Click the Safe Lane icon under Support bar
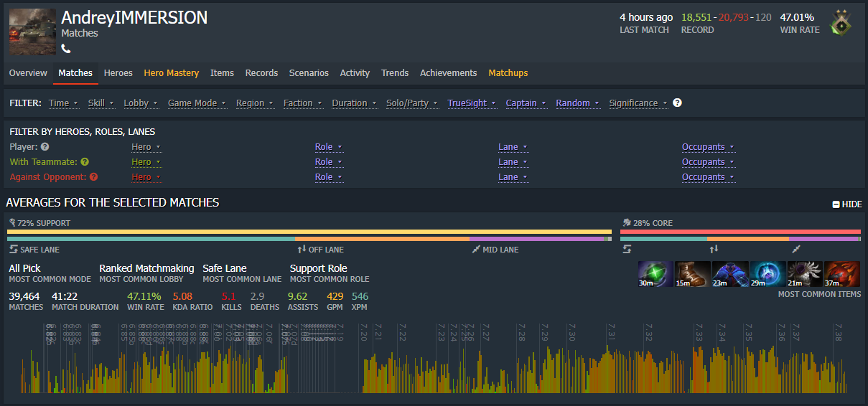The width and height of the screenshot is (868, 406). pos(14,249)
